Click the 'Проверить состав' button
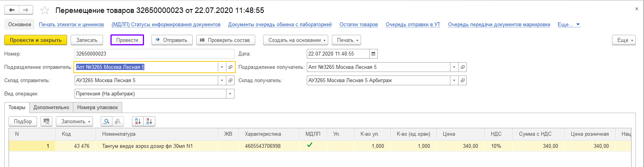The image size is (644, 167). point(226,40)
